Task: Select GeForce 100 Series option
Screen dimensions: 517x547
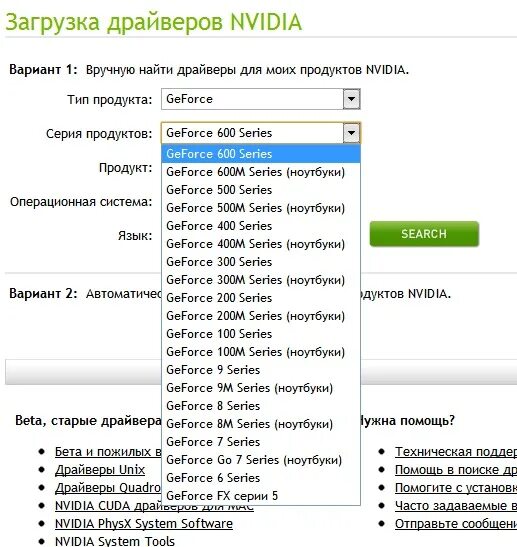Action: pos(261,334)
